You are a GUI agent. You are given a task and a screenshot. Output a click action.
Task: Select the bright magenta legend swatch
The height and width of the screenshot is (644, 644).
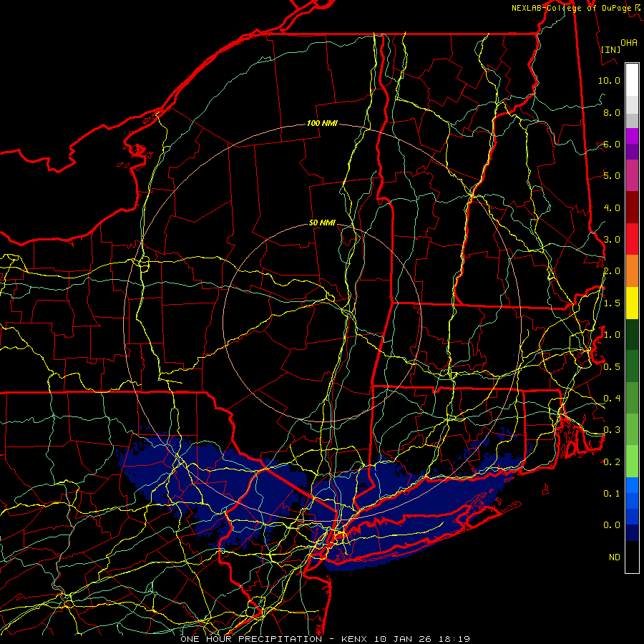(x=632, y=136)
